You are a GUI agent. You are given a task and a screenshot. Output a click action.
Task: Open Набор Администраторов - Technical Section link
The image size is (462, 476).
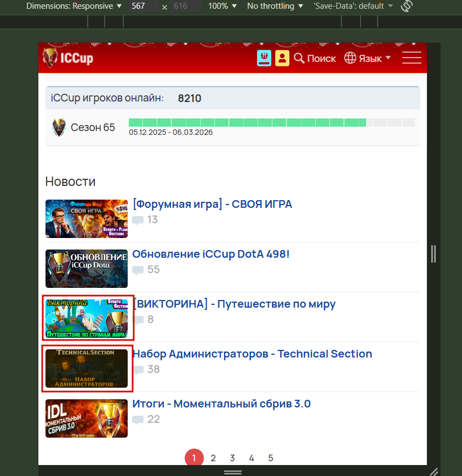coord(253,354)
